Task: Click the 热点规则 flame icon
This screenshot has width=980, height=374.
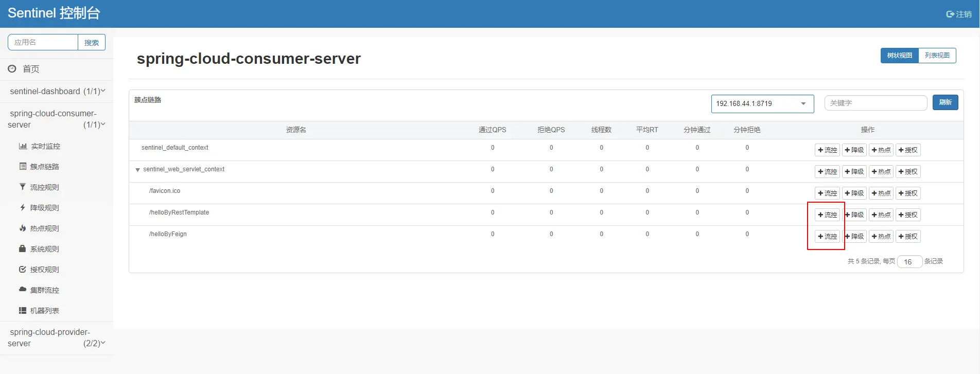Action: tap(23, 228)
